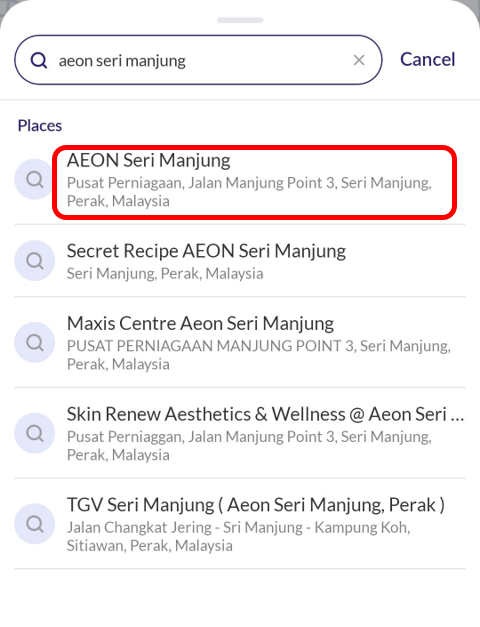Focus the 'aeon seri manjung' search field

click(x=198, y=60)
